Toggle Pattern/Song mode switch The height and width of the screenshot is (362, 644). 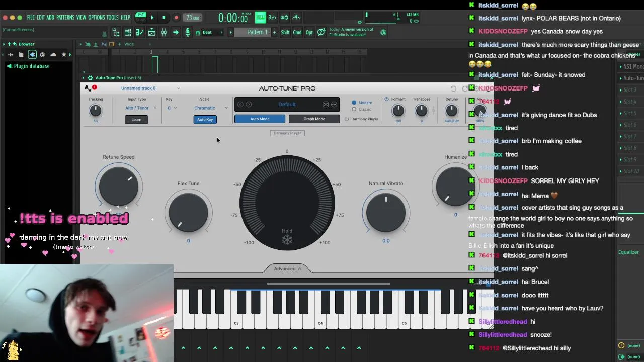140,17
